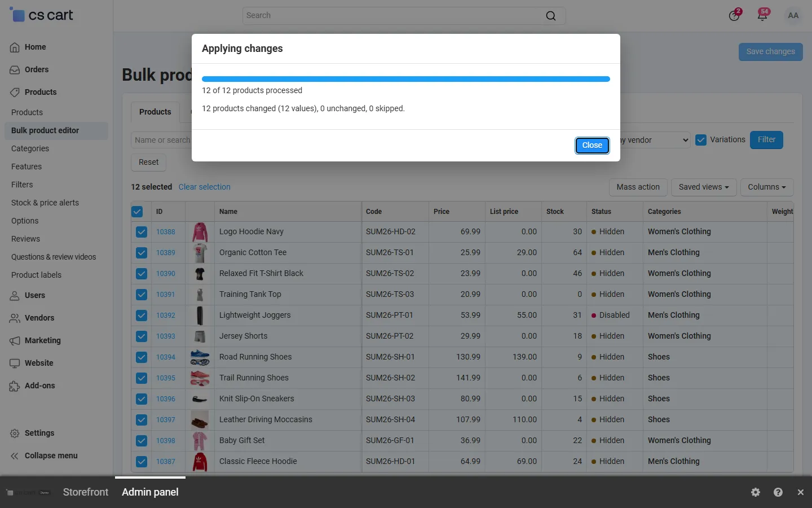The width and height of the screenshot is (812, 508).
Task: Click the Website monitor icon
Action: point(15,364)
